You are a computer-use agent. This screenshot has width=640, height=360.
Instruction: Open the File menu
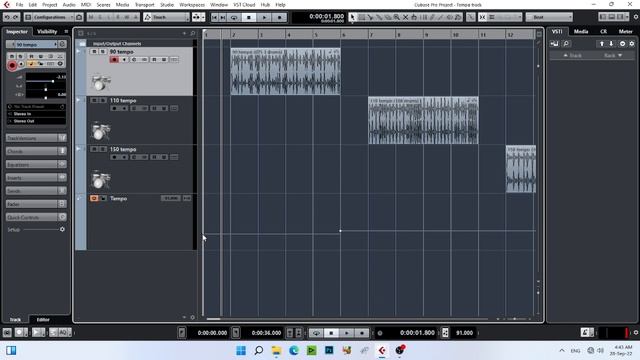19,5
